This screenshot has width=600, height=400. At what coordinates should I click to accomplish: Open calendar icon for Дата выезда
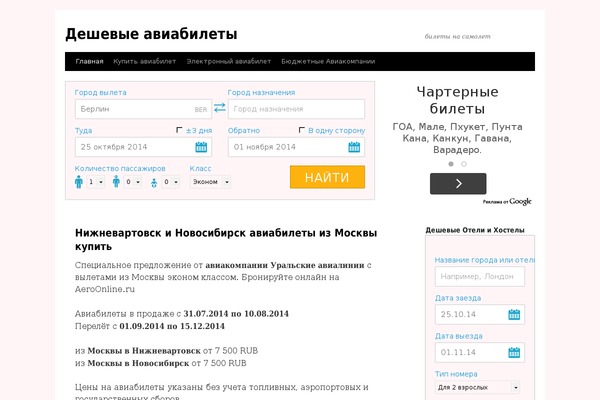pos(514,352)
